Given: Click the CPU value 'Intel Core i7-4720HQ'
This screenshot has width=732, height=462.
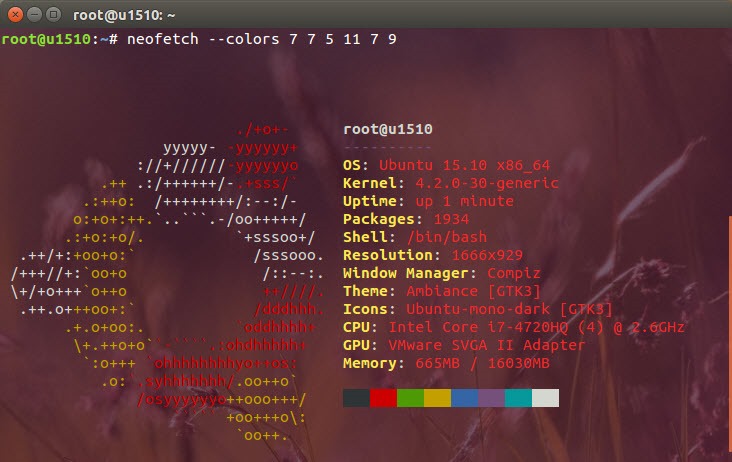Looking at the screenshot, I should tap(479, 327).
